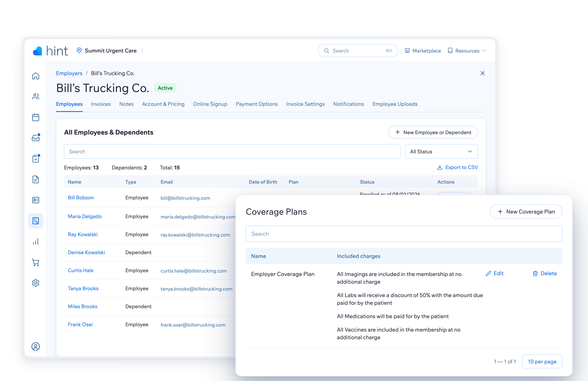Open the Settings gear icon in sidebar
This screenshot has height=381, width=588.
pyautogui.click(x=36, y=283)
